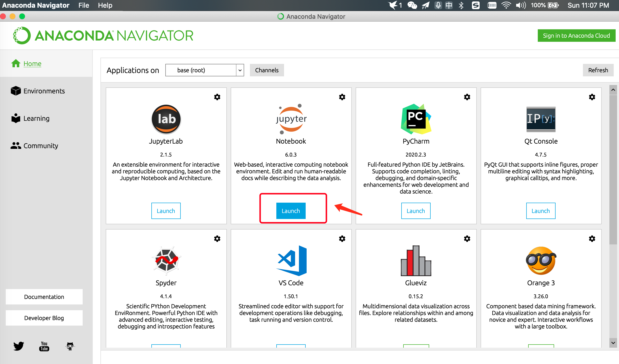Click the Jupyter Notebook logo icon
This screenshot has height=364, width=619.
tap(291, 120)
